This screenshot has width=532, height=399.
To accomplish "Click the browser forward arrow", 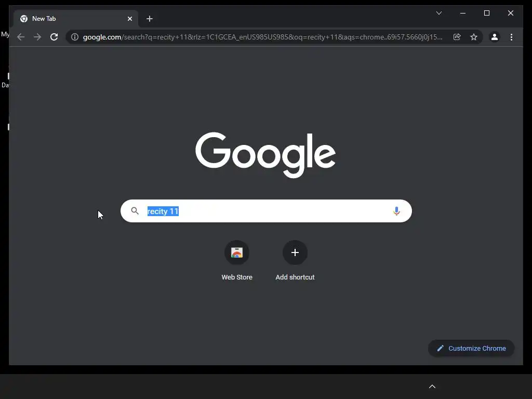I will 37,37.
